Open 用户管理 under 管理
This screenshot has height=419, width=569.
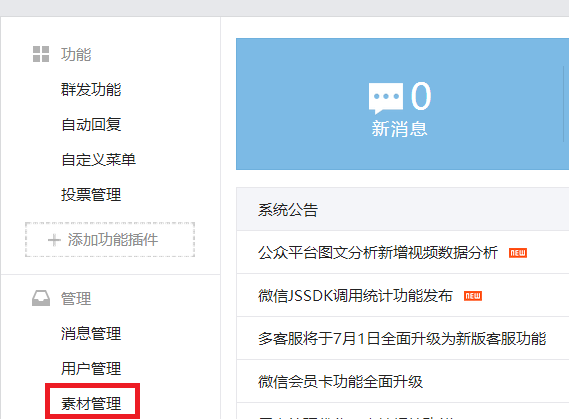coord(91,369)
